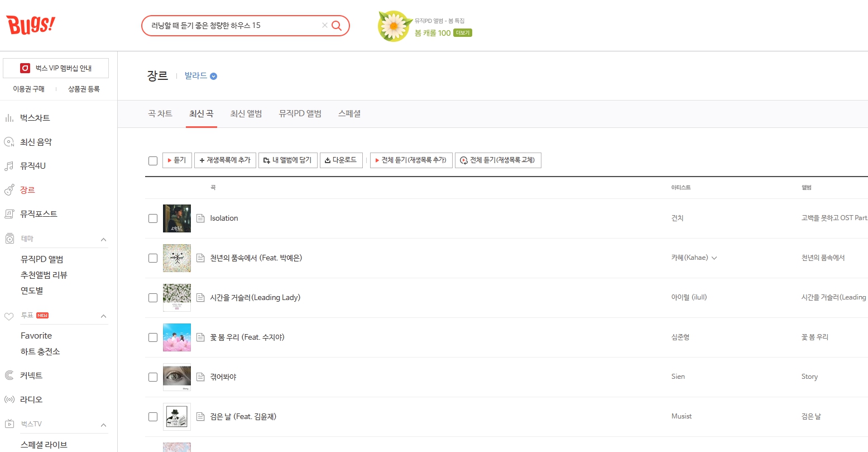
Task: Open the spring carol flower banner image
Action: click(394, 26)
